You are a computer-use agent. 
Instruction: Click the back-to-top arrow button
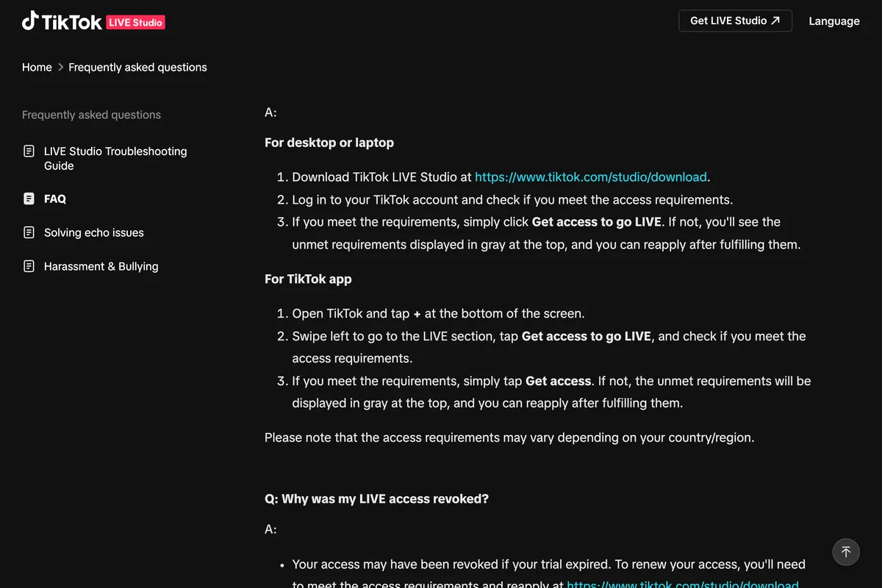coord(846,551)
